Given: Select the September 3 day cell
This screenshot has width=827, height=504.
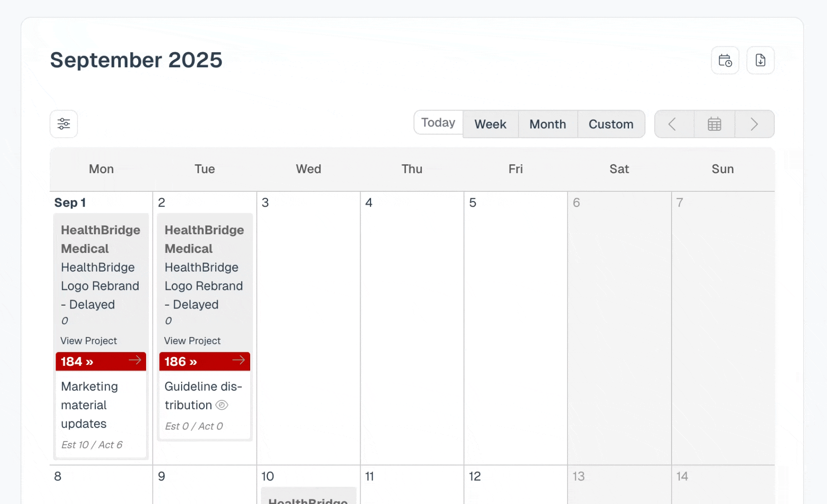Looking at the screenshot, I should click(x=308, y=327).
